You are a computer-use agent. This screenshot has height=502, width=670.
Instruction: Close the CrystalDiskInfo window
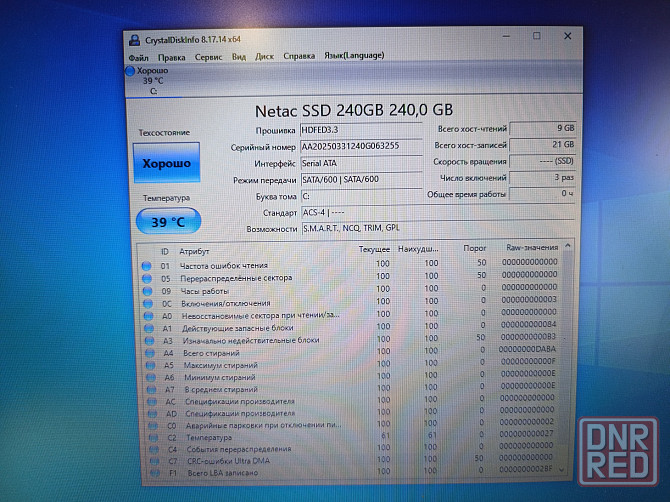pyautogui.click(x=567, y=36)
